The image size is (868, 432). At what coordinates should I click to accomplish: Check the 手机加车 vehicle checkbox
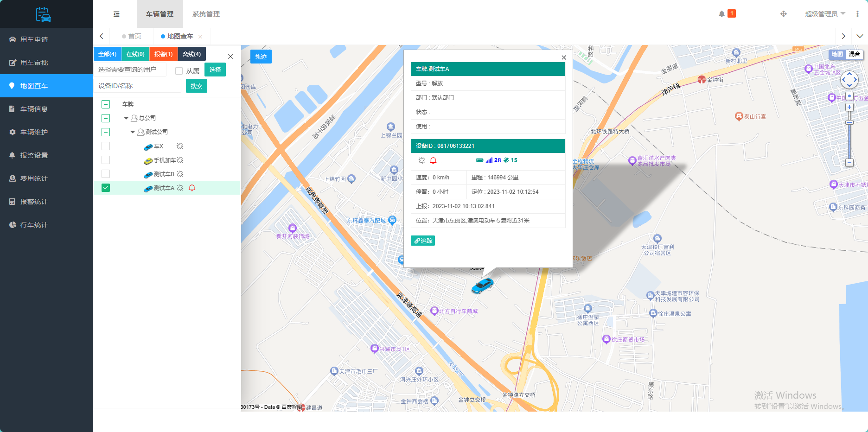coord(106,160)
